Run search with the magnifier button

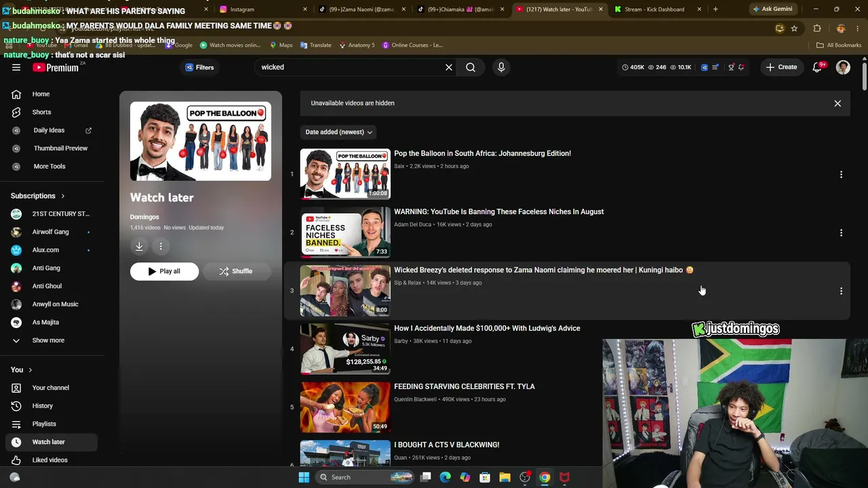pyautogui.click(x=471, y=67)
